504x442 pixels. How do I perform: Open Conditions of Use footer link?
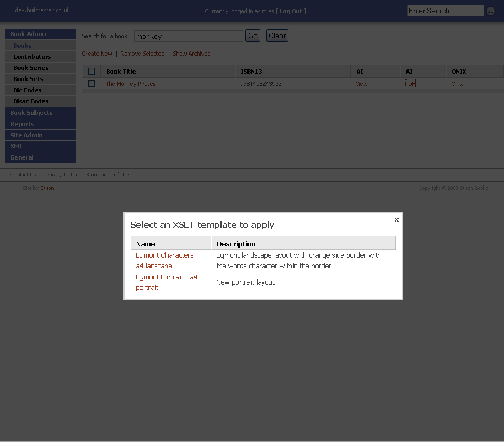(108, 174)
